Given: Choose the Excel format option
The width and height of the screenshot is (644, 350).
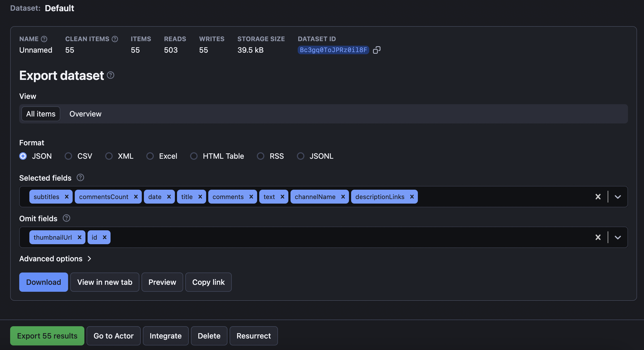Looking at the screenshot, I should (150, 156).
